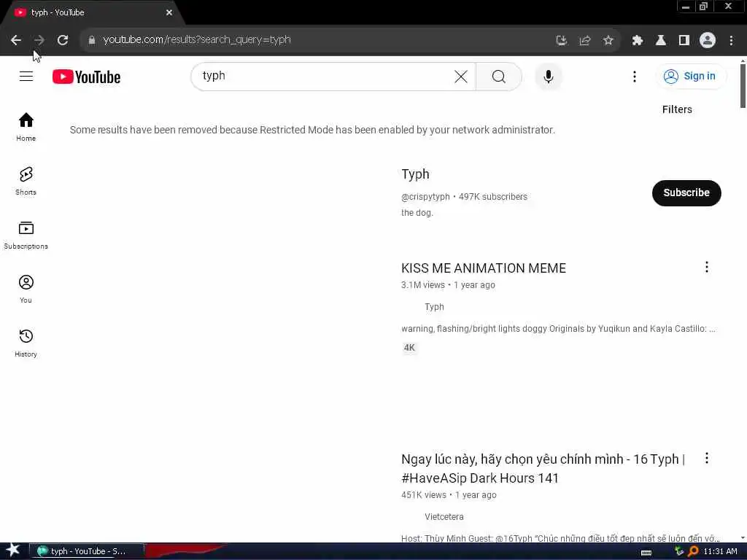Click the 4K badge
Image resolution: width=747 pixels, height=560 pixels.
[x=409, y=348]
